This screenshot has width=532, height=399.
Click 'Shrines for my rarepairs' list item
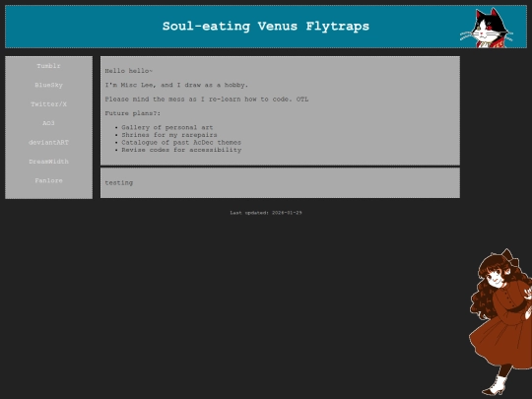pos(169,135)
